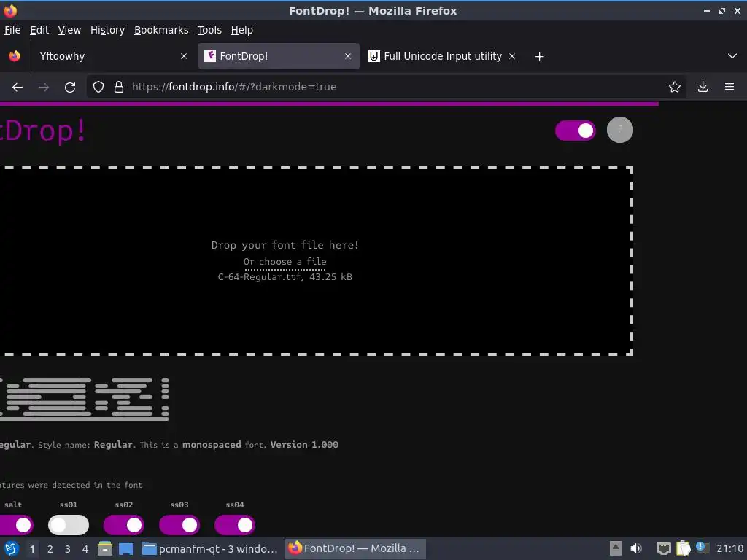This screenshot has height=560, width=747.
Task: Click the FontDrop! Mozilla taskbar button
Action: pyautogui.click(x=355, y=548)
